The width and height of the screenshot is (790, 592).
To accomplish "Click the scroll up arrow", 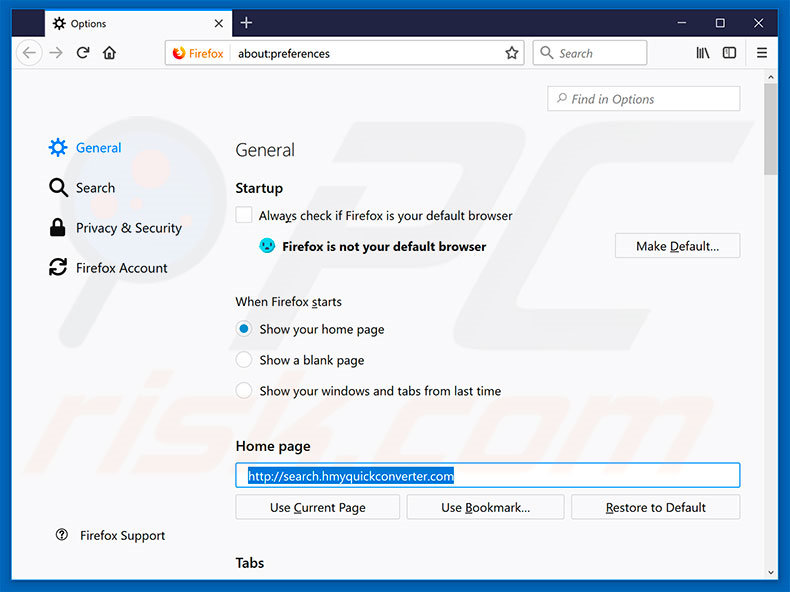I will 770,77.
